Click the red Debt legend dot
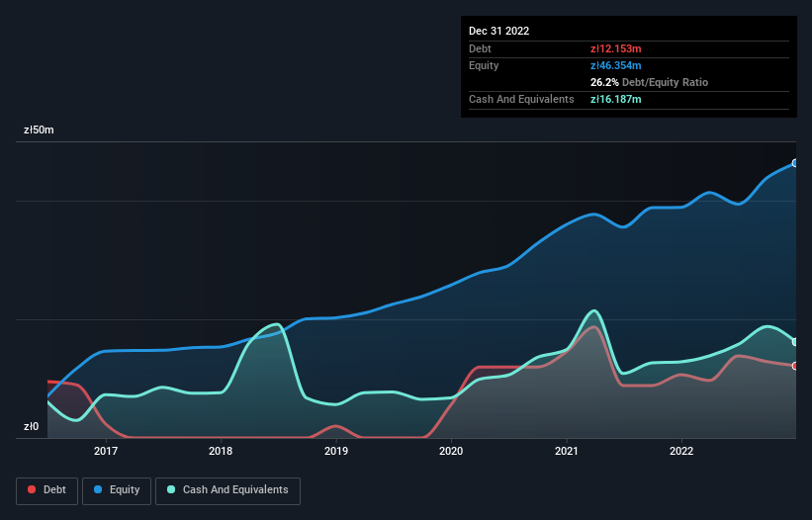The image size is (812, 520). pos(32,489)
